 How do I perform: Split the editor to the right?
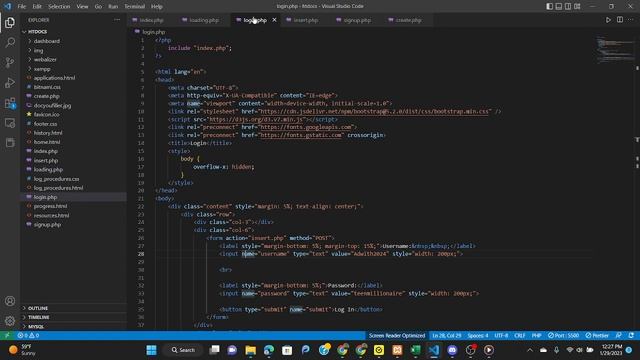tap(620, 20)
